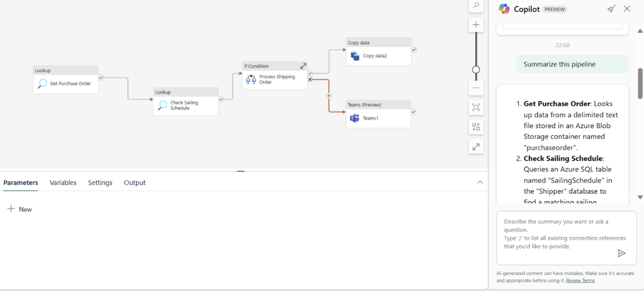
Task: Click the fit to screen icon on canvas
Action: pyautogui.click(x=476, y=107)
